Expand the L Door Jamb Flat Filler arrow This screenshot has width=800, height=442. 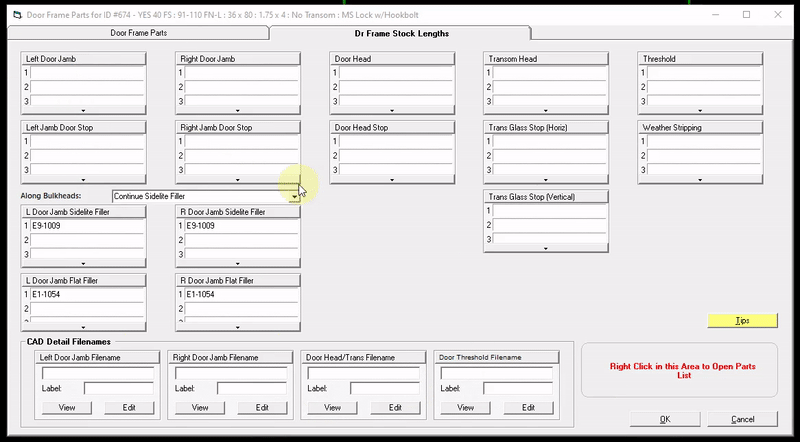(83, 327)
